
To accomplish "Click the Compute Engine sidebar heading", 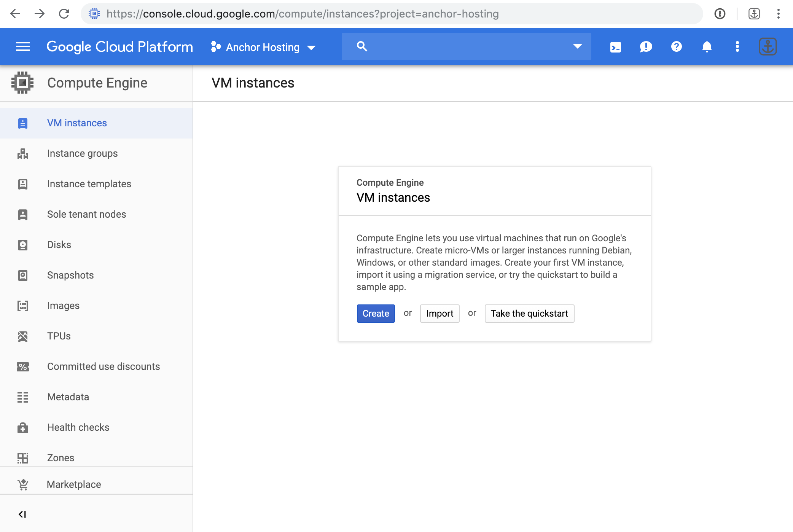I will (x=97, y=83).
